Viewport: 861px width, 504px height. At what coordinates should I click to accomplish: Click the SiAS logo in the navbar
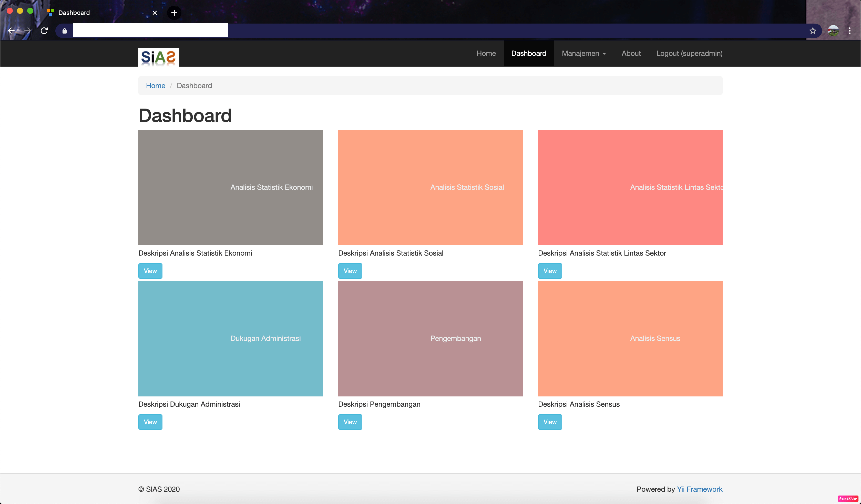pos(159,57)
